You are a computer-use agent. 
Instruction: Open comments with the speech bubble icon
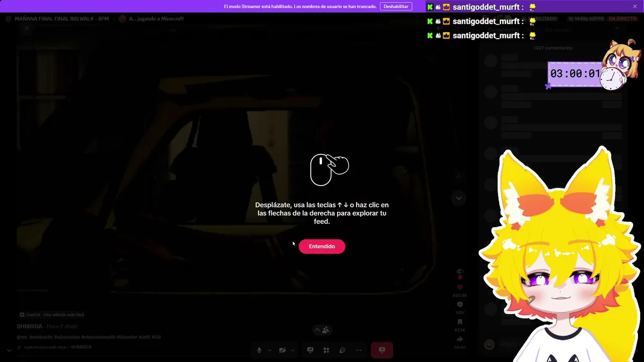pyautogui.click(x=460, y=305)
